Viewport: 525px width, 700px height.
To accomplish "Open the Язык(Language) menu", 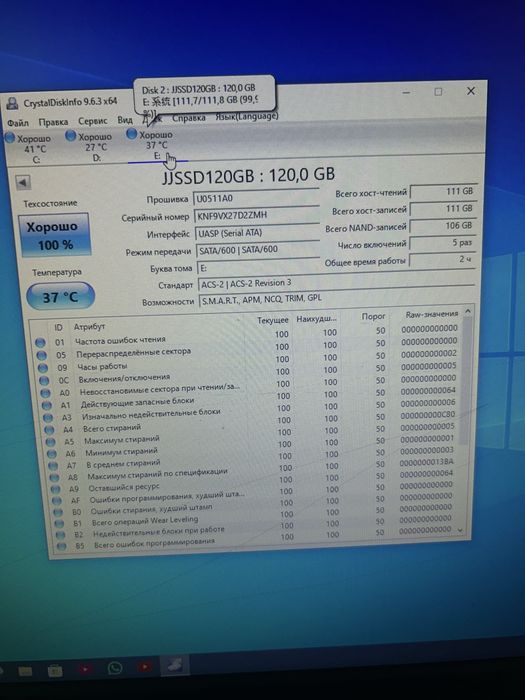I will click(x=247, y=116).
